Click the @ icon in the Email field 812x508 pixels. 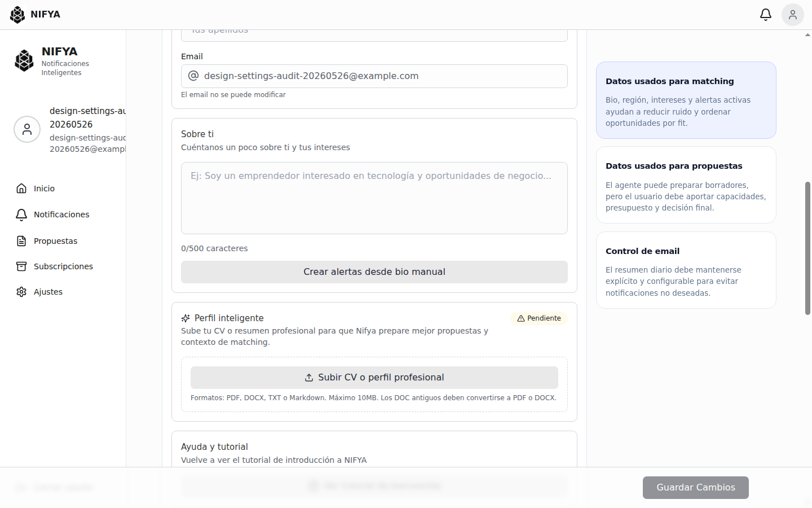193,76
